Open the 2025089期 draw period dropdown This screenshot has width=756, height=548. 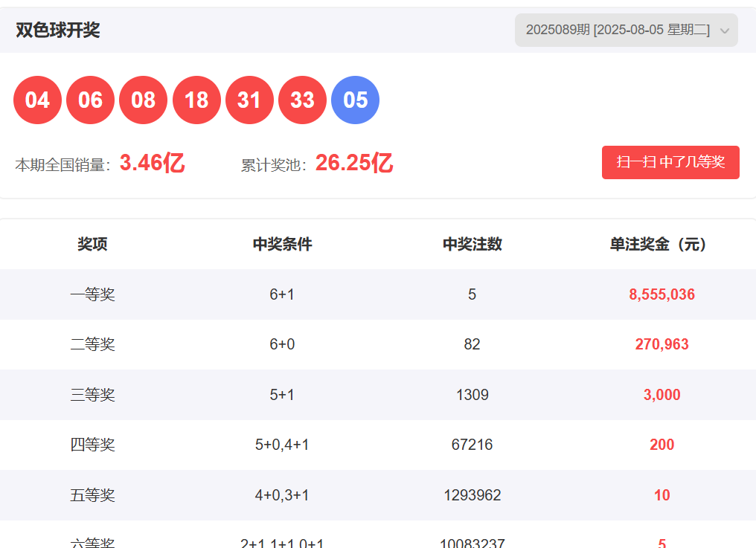pyautogui.click(x=618, y=30)
